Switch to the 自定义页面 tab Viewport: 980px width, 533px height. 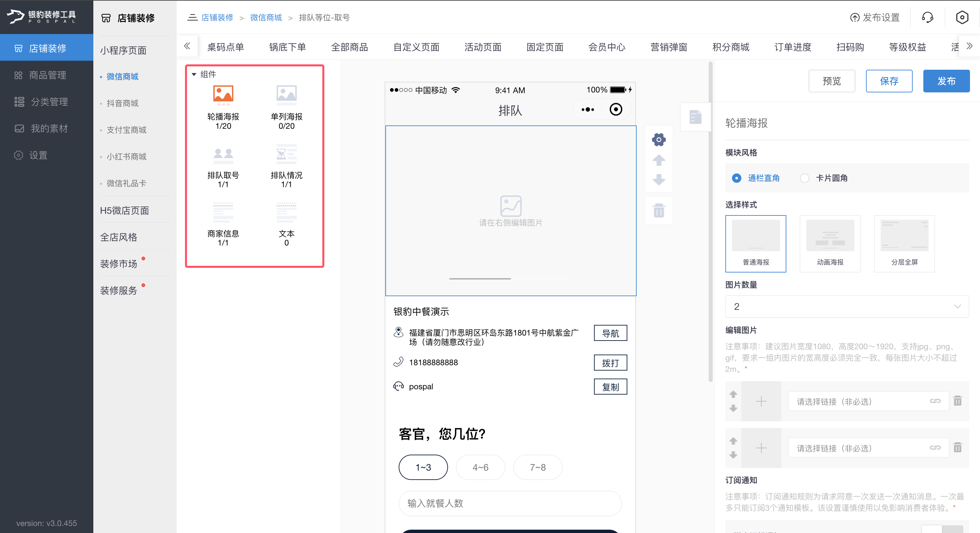416,47
